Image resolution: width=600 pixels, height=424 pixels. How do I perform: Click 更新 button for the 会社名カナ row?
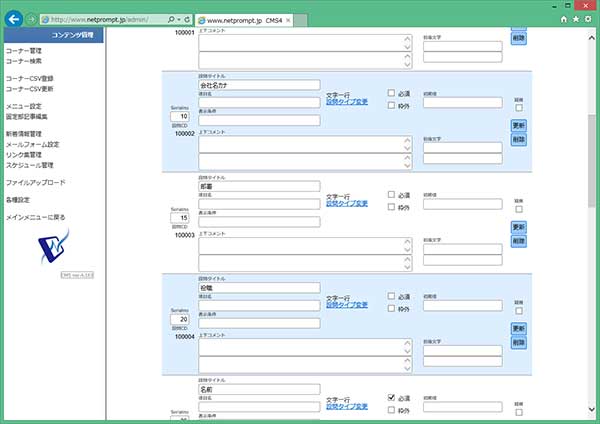[x=518, y=126]
